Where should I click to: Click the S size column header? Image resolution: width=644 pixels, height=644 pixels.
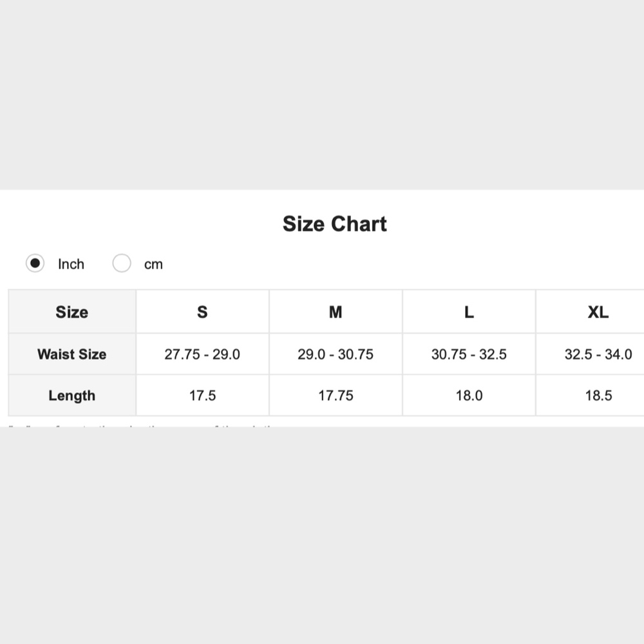tap(202, 312)
